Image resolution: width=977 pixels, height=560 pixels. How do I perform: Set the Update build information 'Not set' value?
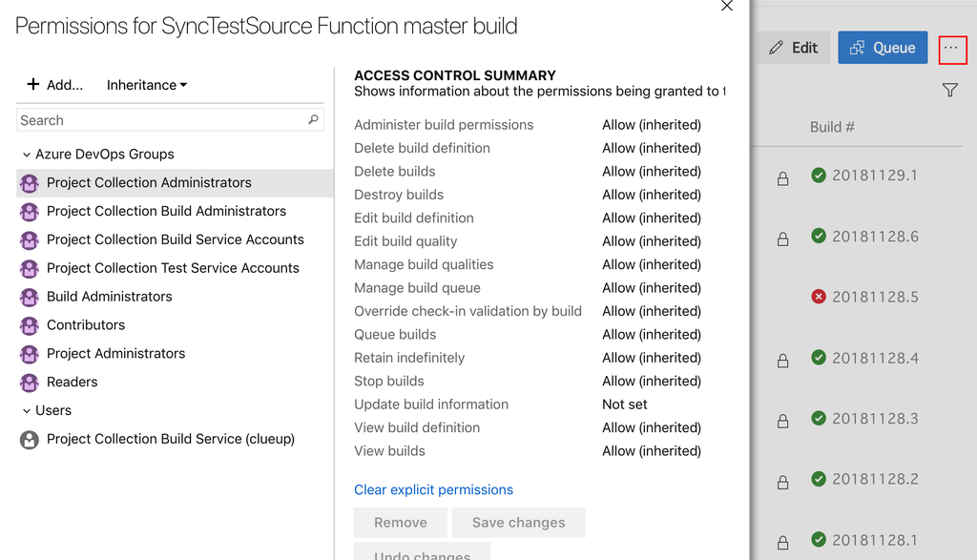point(624,404)
